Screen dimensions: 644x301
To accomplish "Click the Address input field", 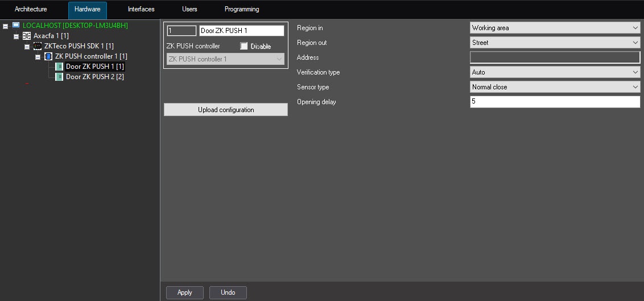I will 555,57.
